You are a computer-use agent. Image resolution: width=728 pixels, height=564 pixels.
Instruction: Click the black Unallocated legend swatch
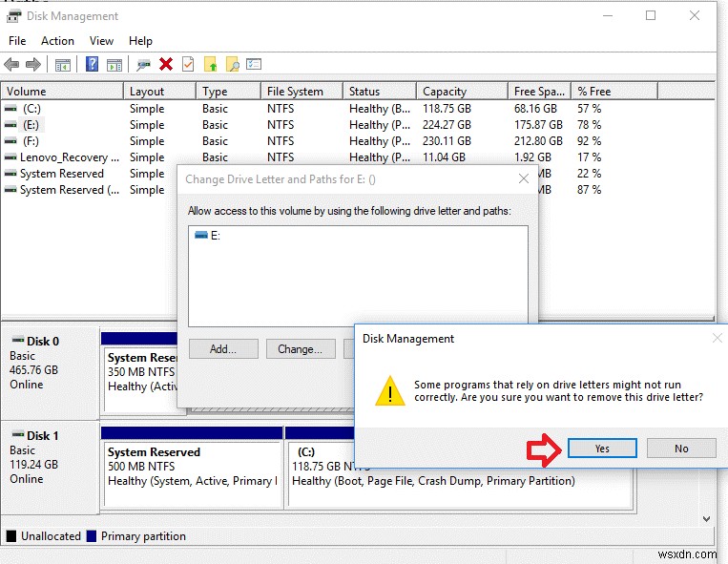pos(11,536)
